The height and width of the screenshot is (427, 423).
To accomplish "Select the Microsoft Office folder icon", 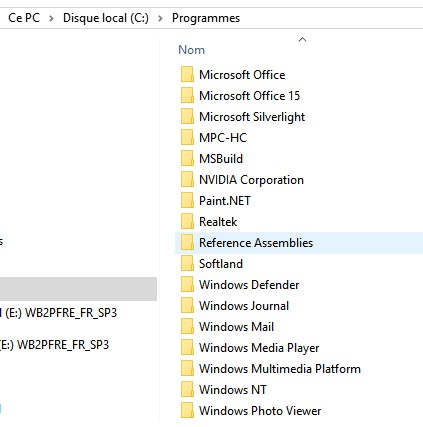I will point(187,74).
